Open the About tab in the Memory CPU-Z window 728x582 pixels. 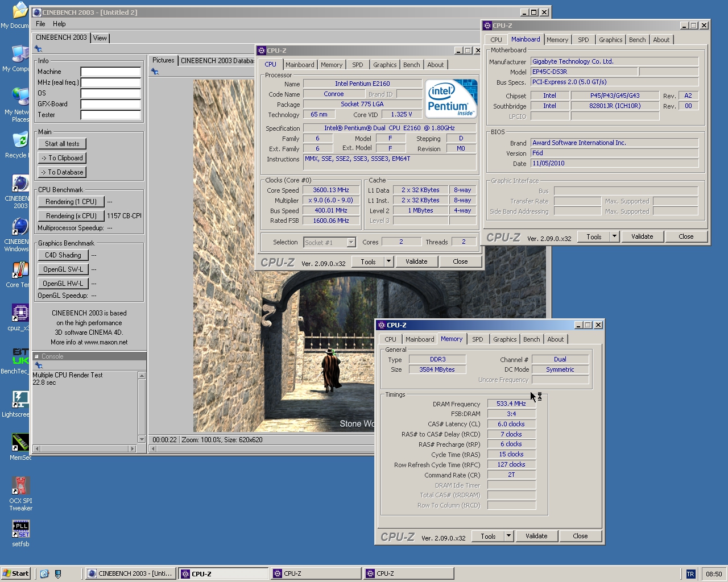[556, 339]
